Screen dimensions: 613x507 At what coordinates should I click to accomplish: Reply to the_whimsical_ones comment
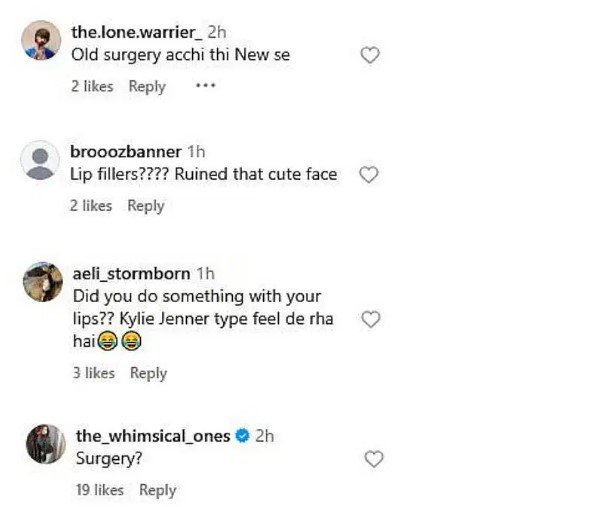click(x=157, y=490)
